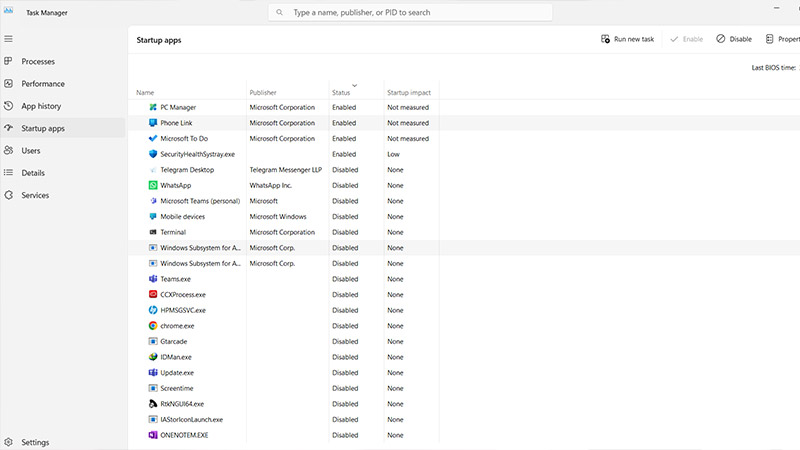
Task: Click the chrome.exe icon
Action: 153,326
